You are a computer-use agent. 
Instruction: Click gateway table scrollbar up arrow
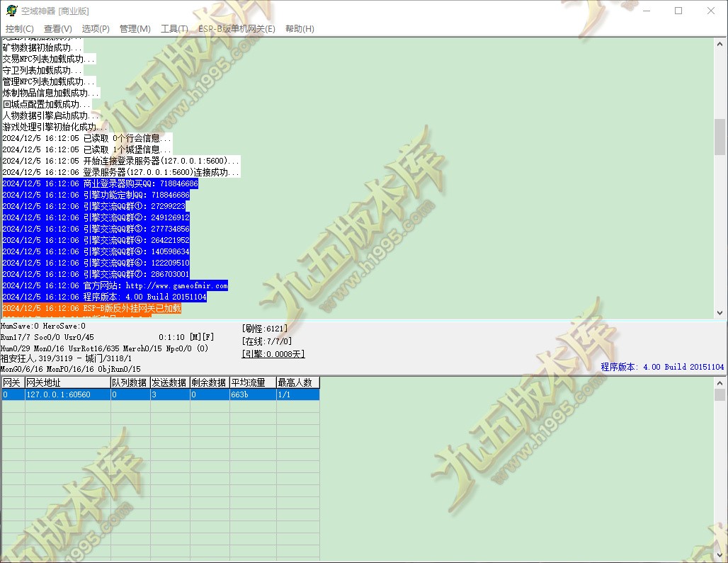click(720, 383)
